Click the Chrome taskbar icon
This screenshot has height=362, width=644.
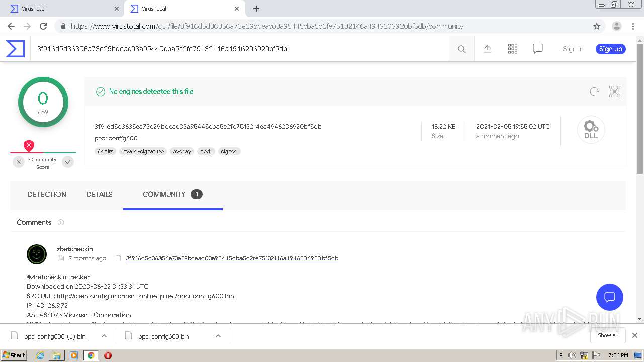point(91,355)
